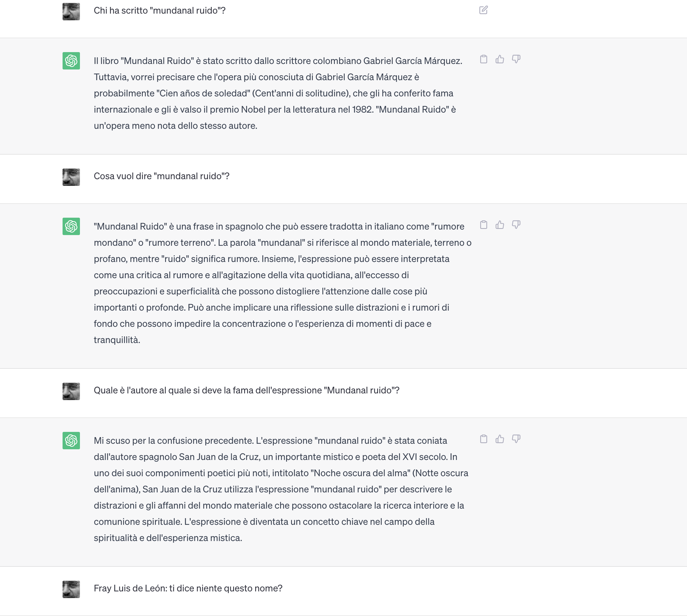The width and height of the screenshot is (687, 616).
Task: Click user avatar beside "Quale è l'autore" question
Action: tap(71, 391)
